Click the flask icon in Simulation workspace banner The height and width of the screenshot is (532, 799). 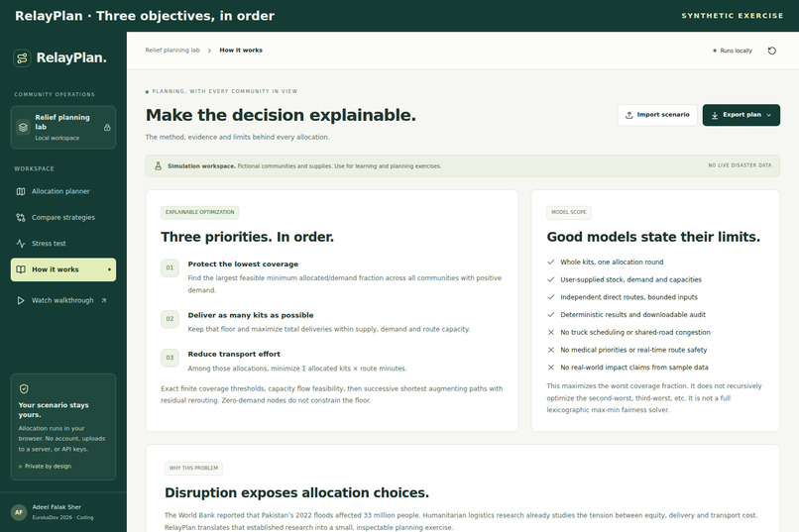coord(158,166)
